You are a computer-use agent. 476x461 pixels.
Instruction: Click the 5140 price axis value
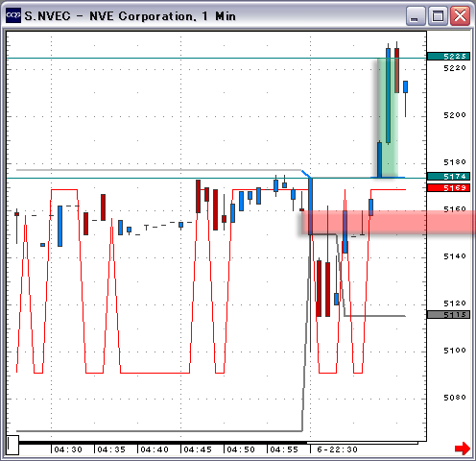(x=455, y=256)
